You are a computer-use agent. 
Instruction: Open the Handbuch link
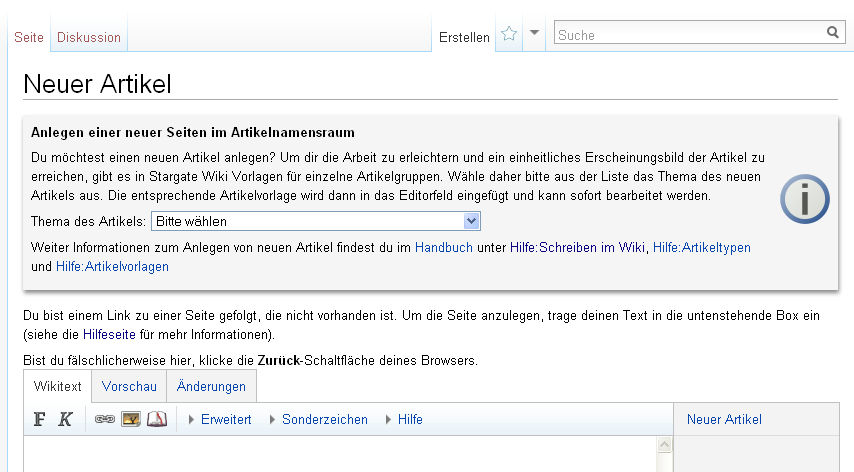pyautogui.click(x=443, y=247)
